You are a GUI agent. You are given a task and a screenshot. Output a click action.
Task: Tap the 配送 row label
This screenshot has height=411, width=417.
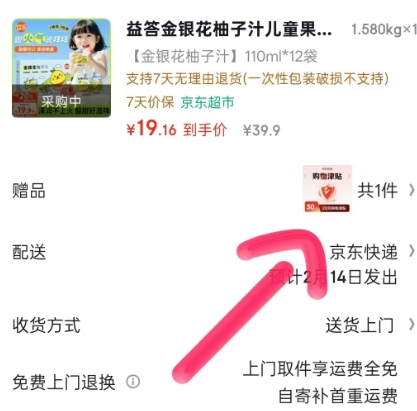pos(29,252)
